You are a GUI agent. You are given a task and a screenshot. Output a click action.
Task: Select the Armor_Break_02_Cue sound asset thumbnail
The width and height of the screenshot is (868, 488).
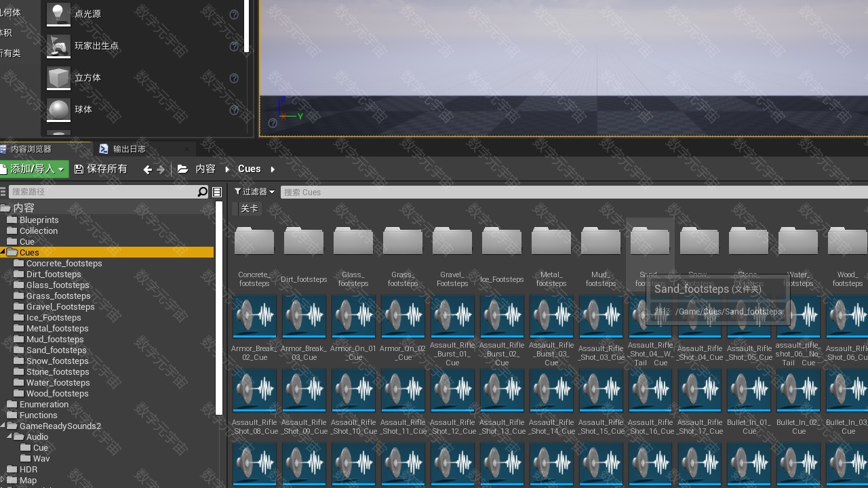pyautogui.click(x=254, y=317)
